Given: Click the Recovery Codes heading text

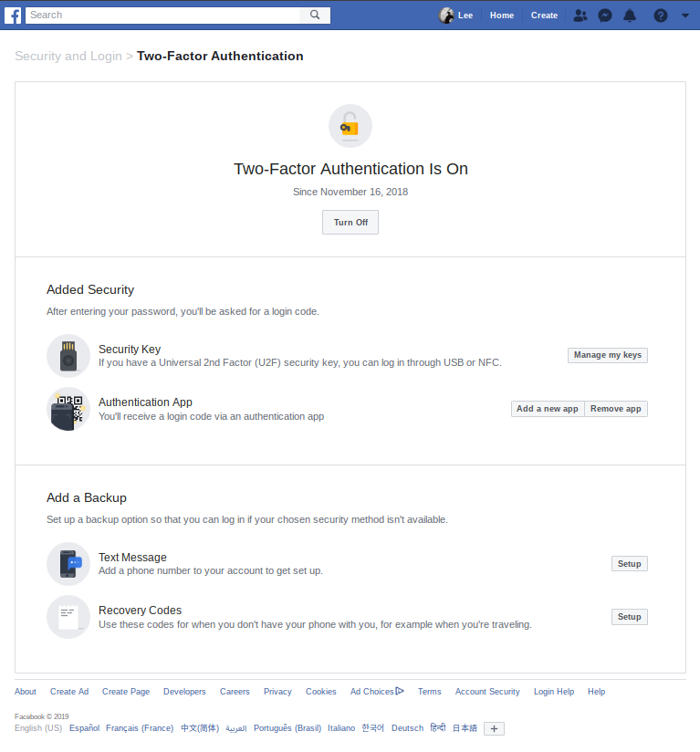Looking at the screenshot, I should click(x=140, y=610).
